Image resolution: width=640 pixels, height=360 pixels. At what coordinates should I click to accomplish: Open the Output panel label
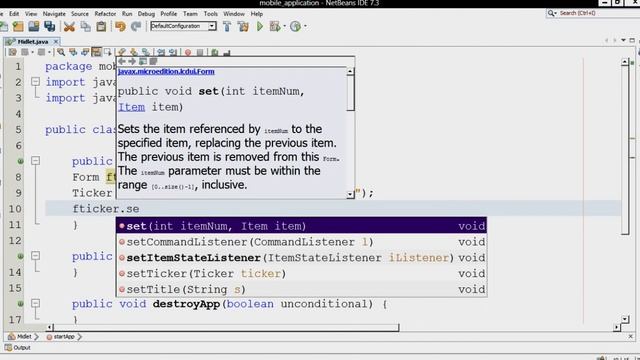pos(22,348)
